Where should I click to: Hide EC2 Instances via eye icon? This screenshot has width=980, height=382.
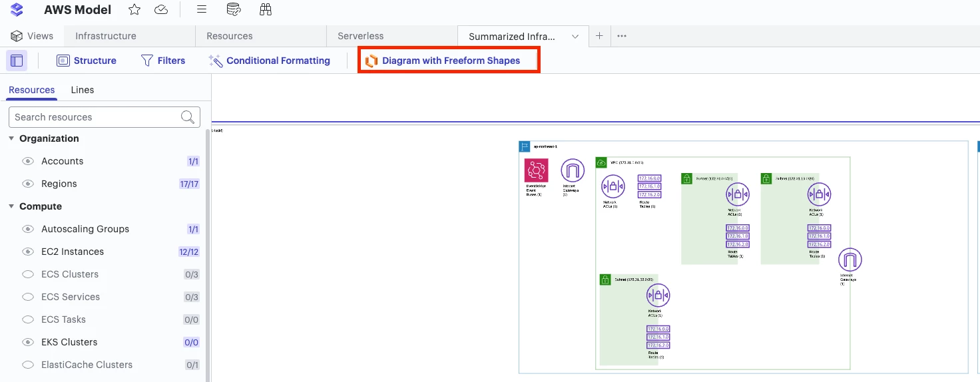pos(28,252)
